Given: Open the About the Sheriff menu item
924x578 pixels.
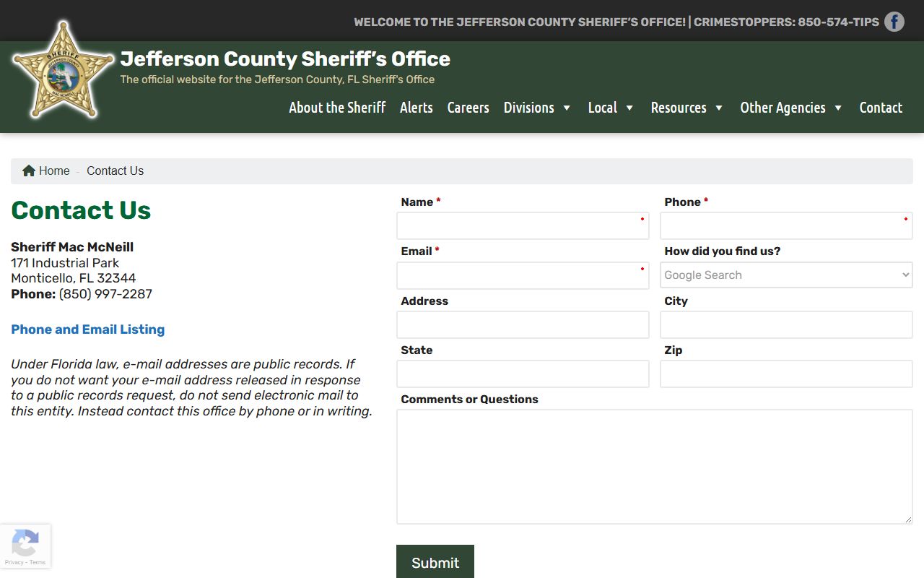Looking at the screenshot, I should 337,108.
